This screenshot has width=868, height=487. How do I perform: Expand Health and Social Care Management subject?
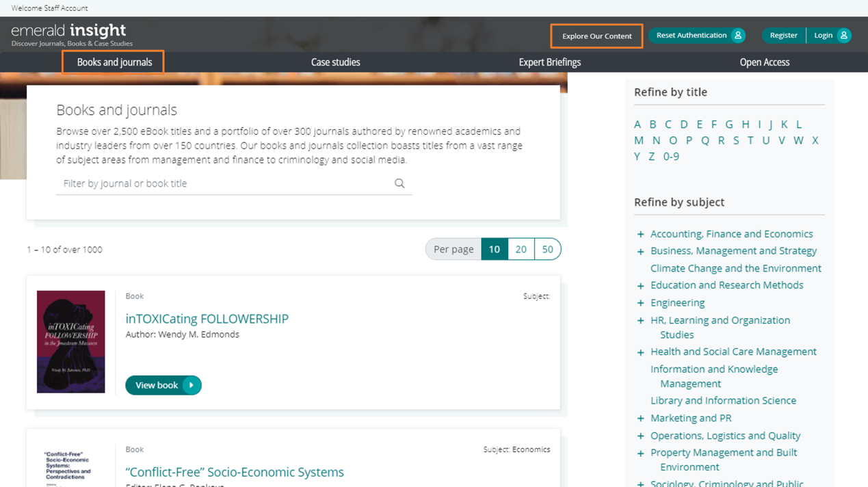(641, 352)
